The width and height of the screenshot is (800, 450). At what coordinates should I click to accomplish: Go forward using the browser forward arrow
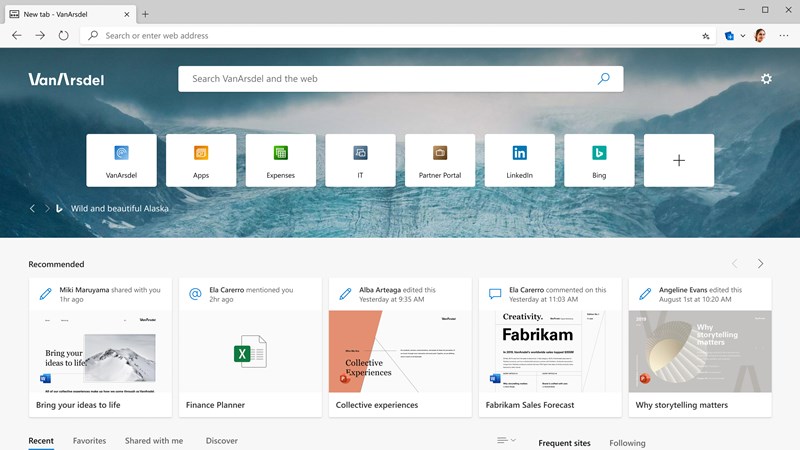point(40,36)
